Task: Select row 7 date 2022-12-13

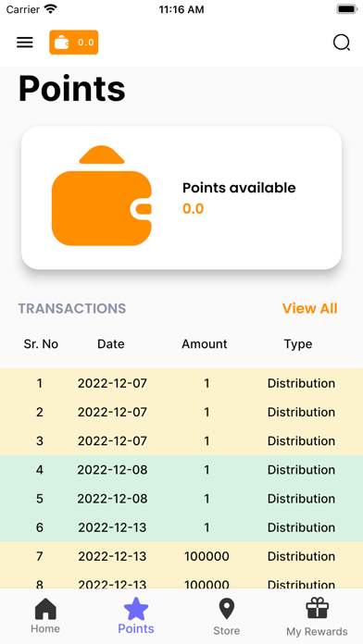Action: (x=112, y=556)
